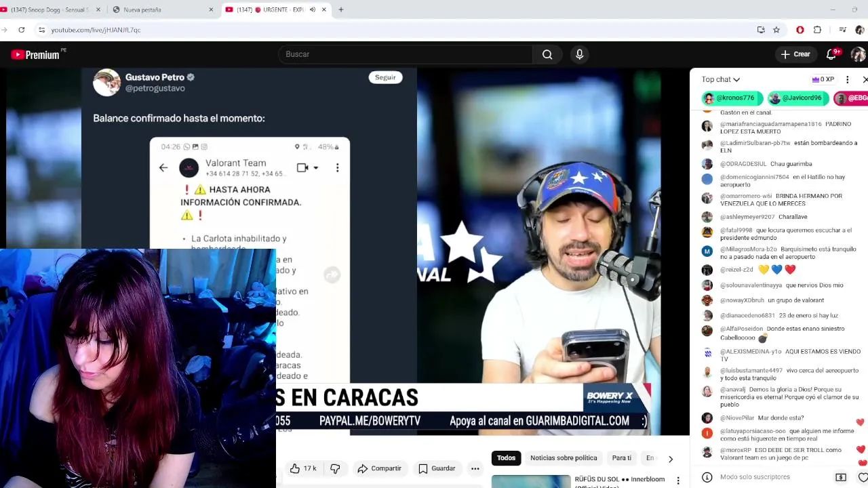Click avatar of @fatal9998 in chat
The image size is (868, 488).
pos(707,232)
